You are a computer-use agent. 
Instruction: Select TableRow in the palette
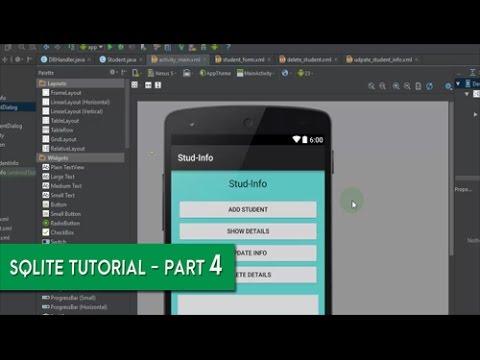coord(58,130)
